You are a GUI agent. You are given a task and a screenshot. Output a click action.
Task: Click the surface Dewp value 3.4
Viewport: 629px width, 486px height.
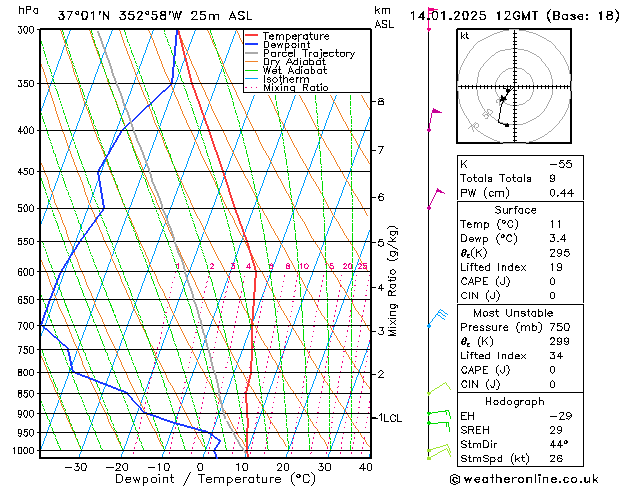click(558, 239)
